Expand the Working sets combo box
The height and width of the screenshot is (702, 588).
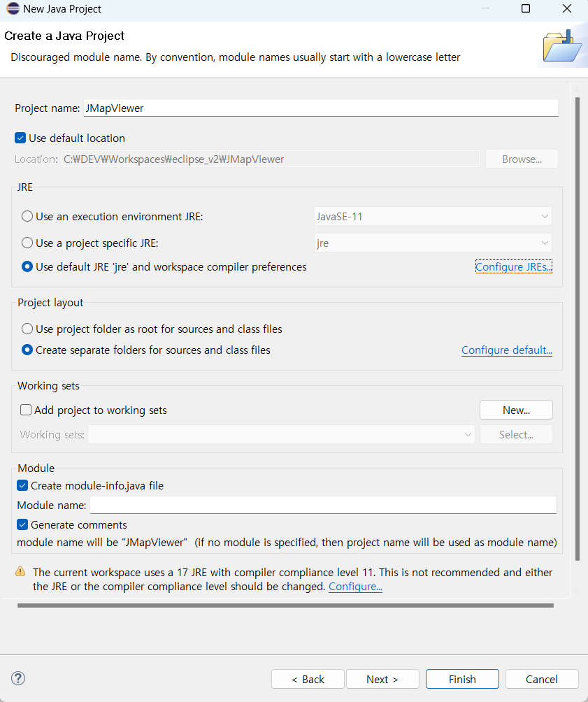281,434
